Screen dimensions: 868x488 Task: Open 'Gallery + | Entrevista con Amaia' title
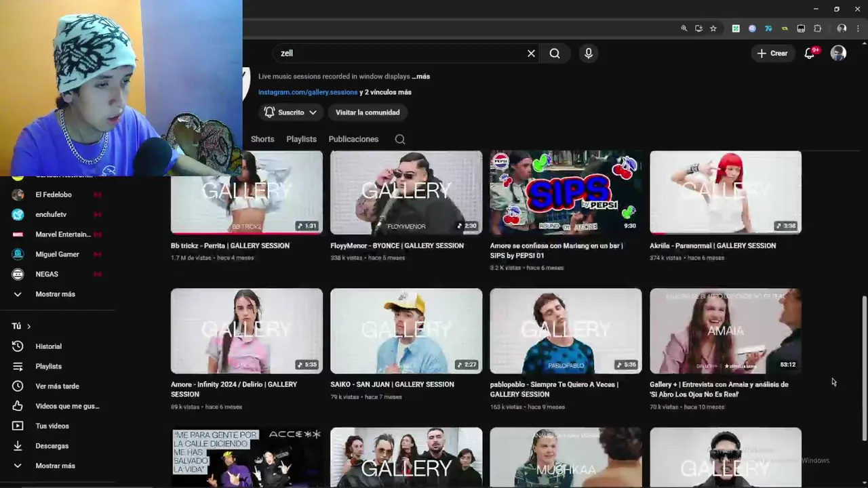pos(719,389)
